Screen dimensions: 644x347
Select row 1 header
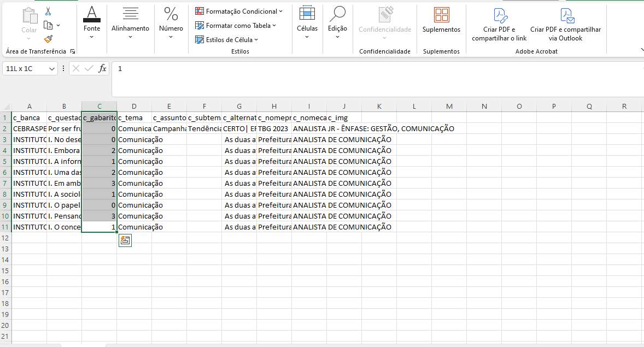tap(5, 118)
